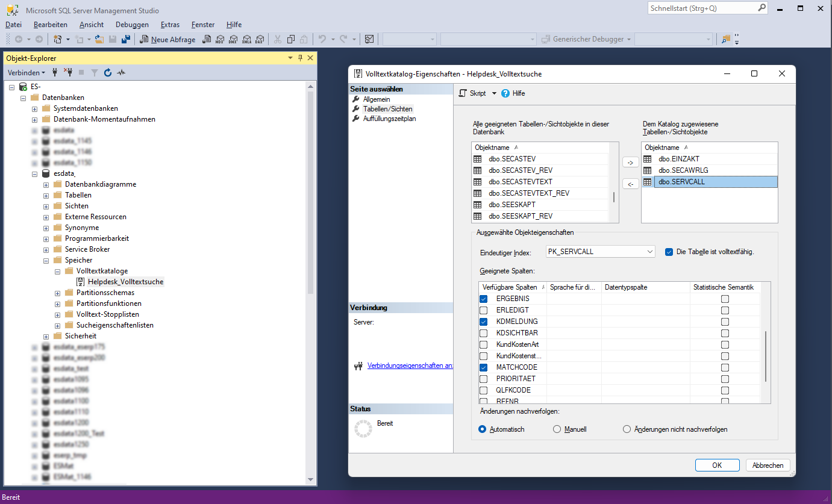
Task: Select dbo.EINZAKT in assigned objects list
Action: [x=679, y=159]
